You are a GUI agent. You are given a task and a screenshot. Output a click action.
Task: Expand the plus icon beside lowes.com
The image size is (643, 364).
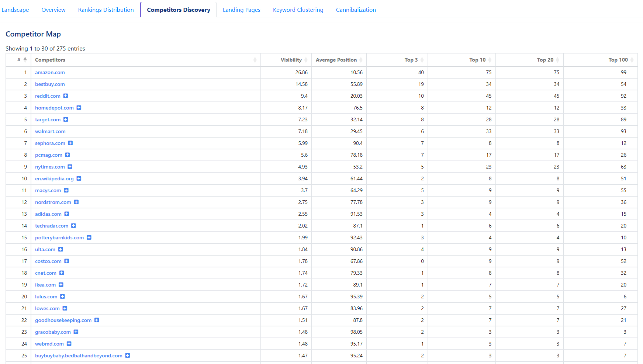point(65,308)
